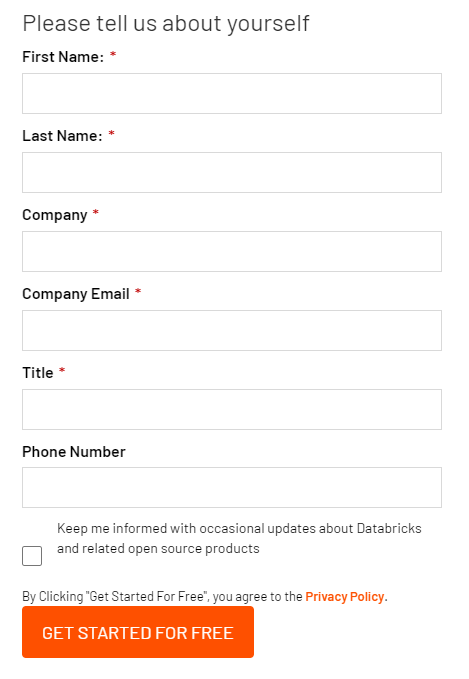Click the Get Started For Free button
The image size is (469, 679).
[138, 632]
